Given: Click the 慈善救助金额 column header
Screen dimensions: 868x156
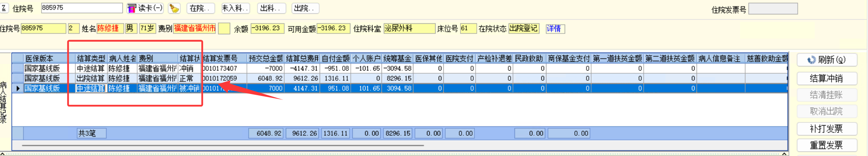Looking at the screenshot, I should (766, 58).
